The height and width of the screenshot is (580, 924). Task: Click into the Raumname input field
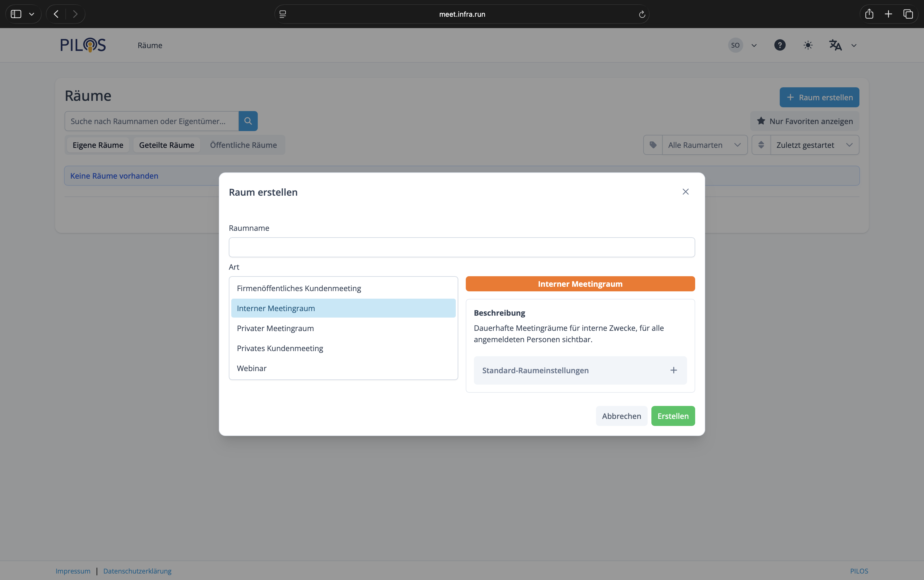462,247
